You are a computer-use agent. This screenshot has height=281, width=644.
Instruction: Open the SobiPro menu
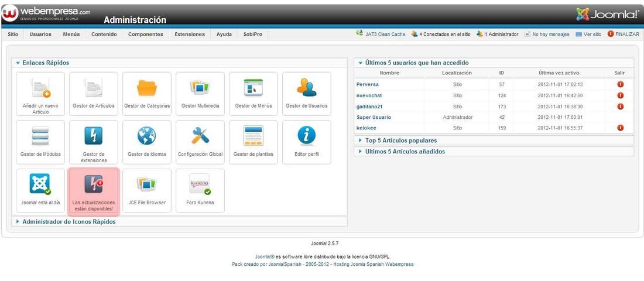[x=252, y=35]
